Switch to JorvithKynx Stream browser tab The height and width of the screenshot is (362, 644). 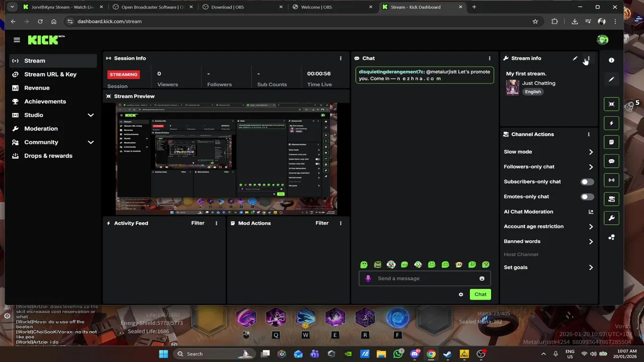(63, 7)
